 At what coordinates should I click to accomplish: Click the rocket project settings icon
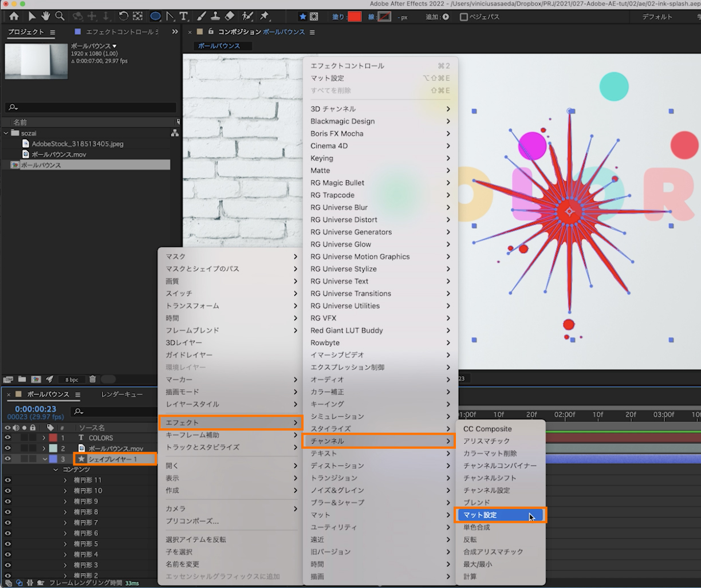point(50,379)
